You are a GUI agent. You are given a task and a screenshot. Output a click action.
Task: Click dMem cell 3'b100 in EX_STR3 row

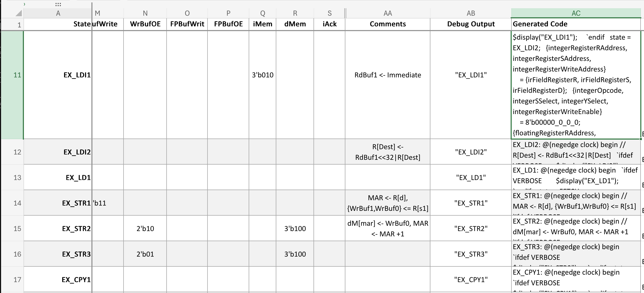pyautogui.click(x=295, y=254)
